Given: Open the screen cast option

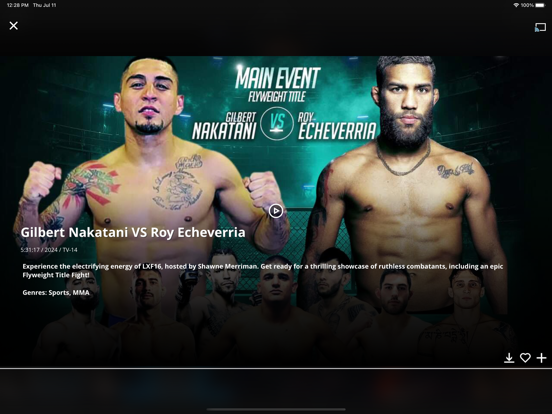Looking at the screenshot, I should coord(540,27).
